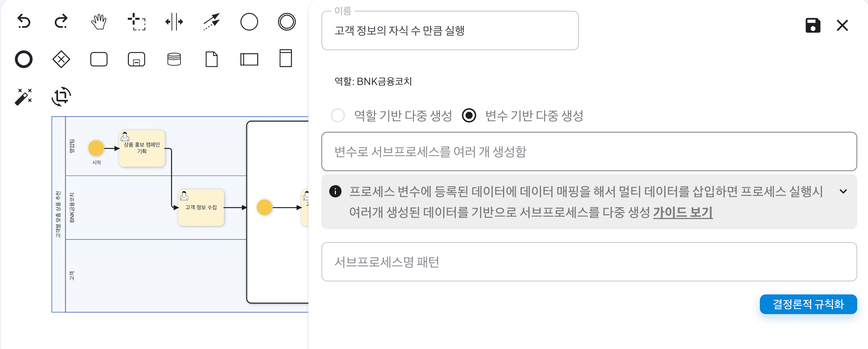This screenshot has height=349, width=868.
Task: Select 역할 기반 다중 생성 radio option
Action: pos(338,115)
